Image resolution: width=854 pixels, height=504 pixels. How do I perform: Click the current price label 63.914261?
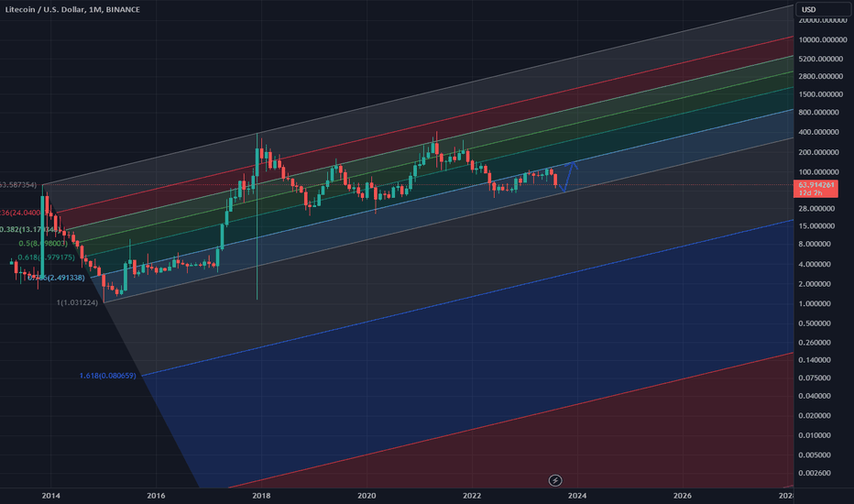tap(816, 189)
